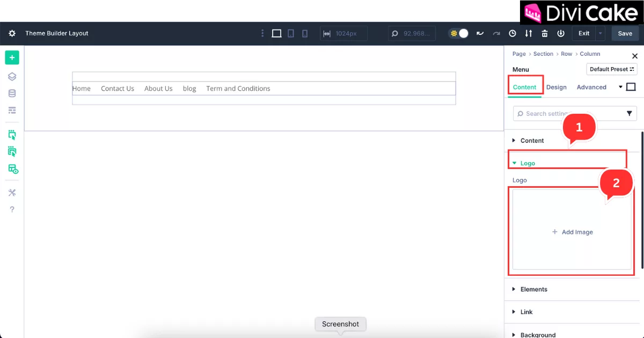Click the layout preview eye icon in the sidebar
The image size is (644, 338).
click(x=13, y=169)
